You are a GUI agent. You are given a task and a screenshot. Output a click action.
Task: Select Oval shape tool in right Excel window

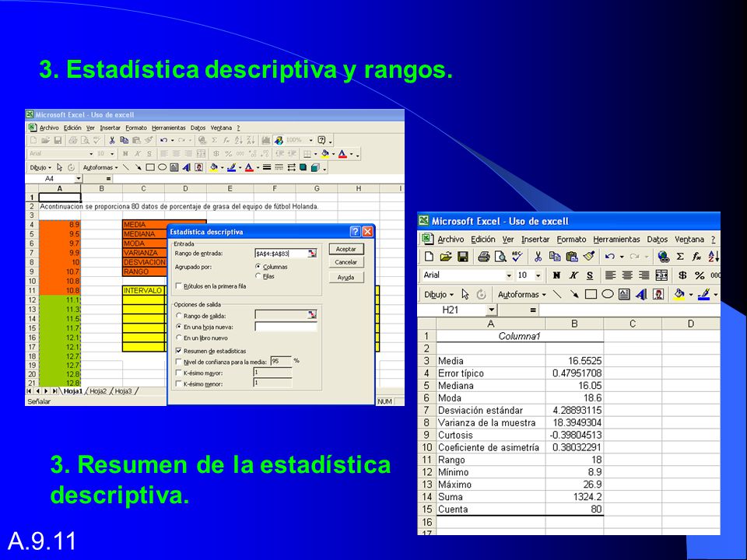[x=608, y=294]
